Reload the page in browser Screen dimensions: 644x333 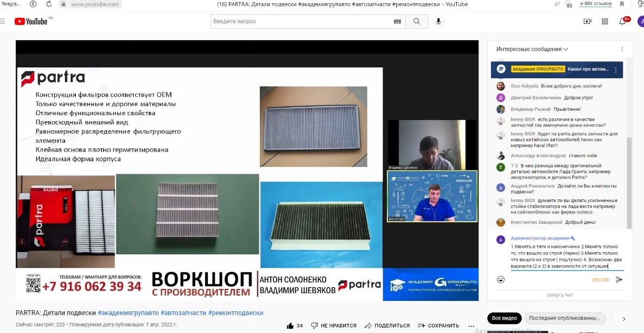tap(49, 4)
